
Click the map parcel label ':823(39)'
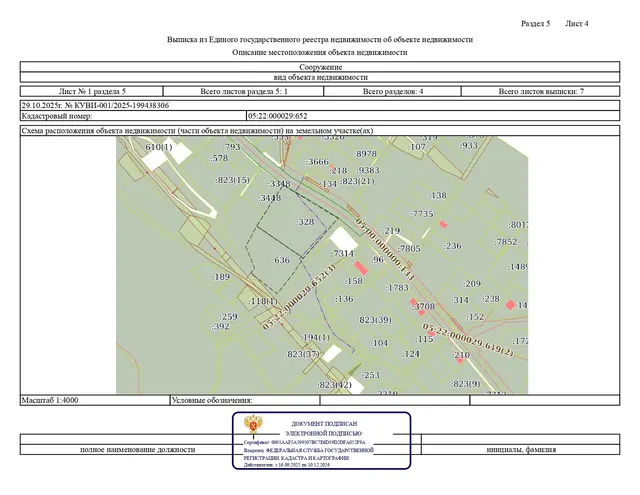[374, 320]
